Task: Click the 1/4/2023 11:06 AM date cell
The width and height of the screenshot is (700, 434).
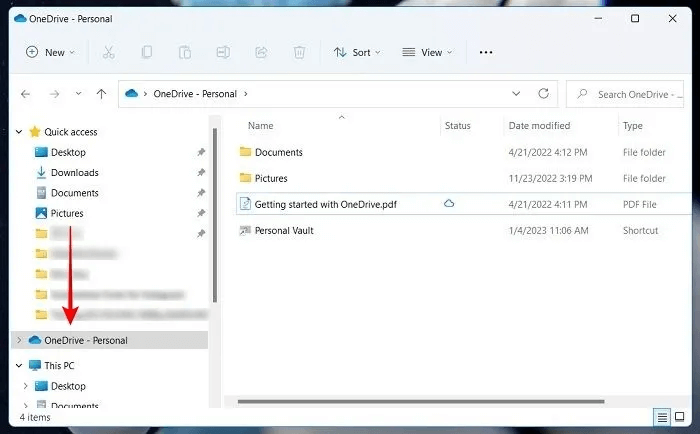Action: pyautogui.click(x=548, y=230)
